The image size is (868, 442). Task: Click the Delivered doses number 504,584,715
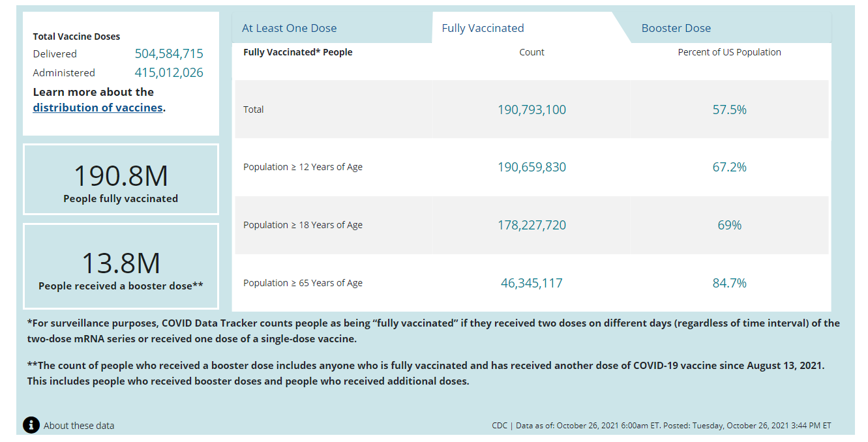[169, 53]
